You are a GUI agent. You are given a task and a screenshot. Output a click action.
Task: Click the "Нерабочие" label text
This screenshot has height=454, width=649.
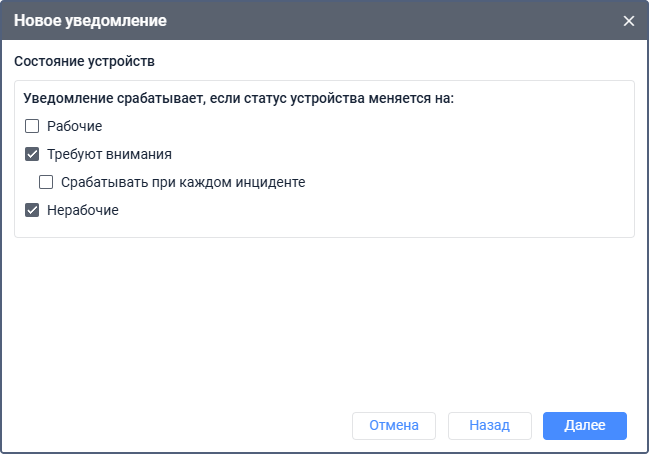point(83,211)
